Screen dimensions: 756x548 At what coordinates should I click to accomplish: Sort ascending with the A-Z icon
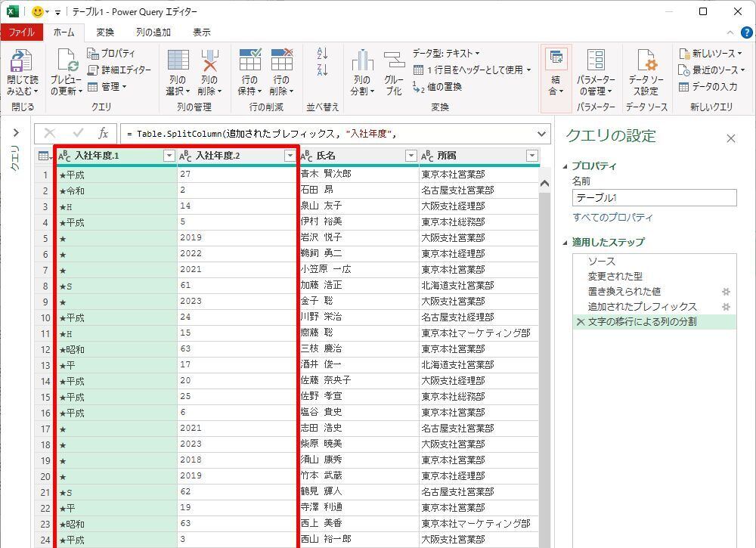tap(323, 54)
